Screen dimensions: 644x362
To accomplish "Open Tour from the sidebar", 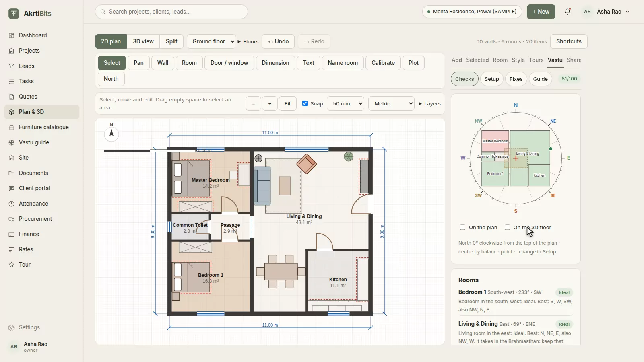I will (42, 265).
